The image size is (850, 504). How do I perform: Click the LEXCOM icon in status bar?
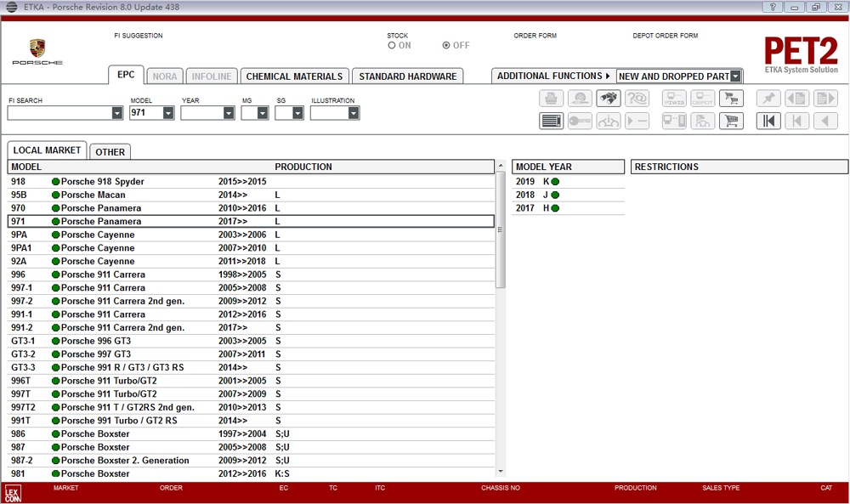[x=13, y=493]
